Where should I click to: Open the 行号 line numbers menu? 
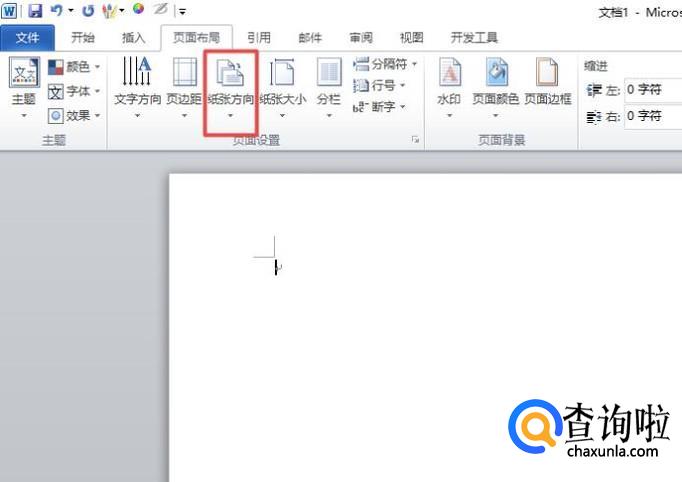pos(379,85)
